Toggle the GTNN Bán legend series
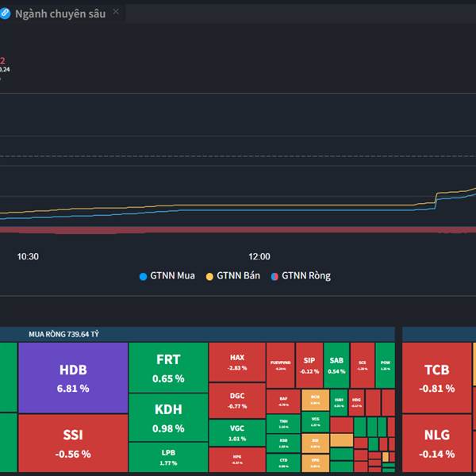476x476 pixels. [239, 276]
